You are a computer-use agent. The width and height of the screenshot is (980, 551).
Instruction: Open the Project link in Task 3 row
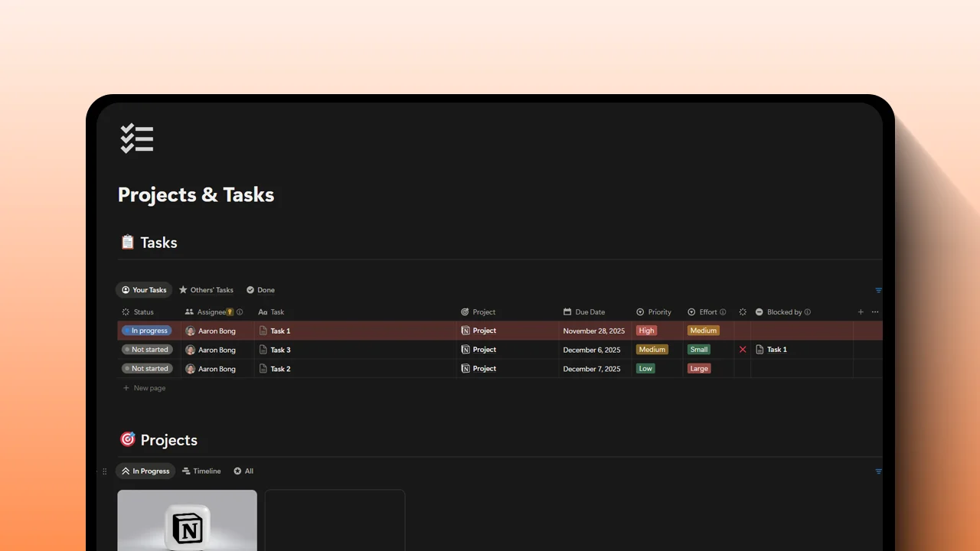[485, 350]
